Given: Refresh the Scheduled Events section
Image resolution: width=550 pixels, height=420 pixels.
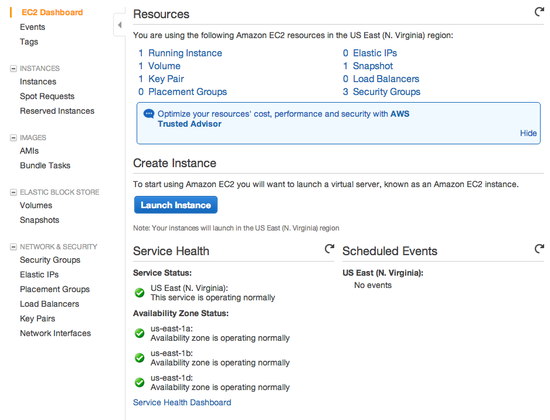Looking at the screenshot, I should point(539,249).
